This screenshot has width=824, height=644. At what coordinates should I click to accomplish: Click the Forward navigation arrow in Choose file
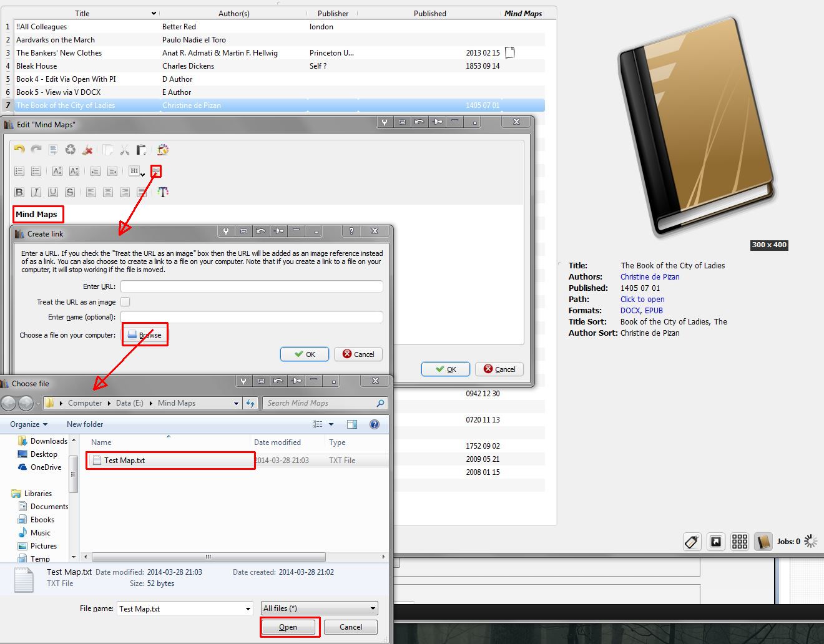(x=26, y=403)
